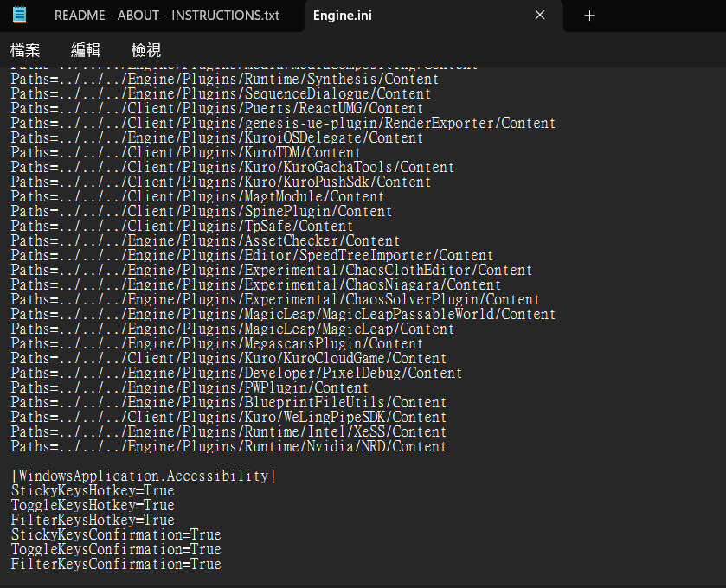Click the Nvidia/NRD/Content path line
The image size is (726, 588).
(x=228, y=446)
